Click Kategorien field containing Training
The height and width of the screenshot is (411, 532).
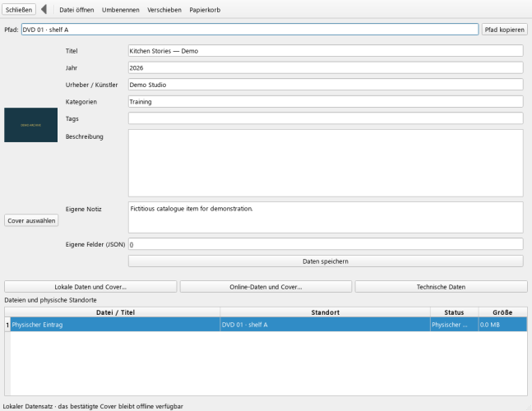[x=326, y=102]
